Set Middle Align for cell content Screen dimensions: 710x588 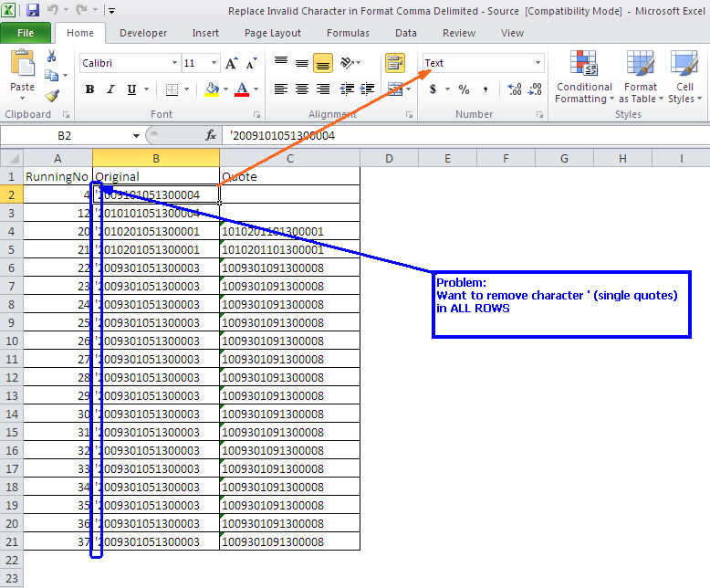click(x=302, y=63)
